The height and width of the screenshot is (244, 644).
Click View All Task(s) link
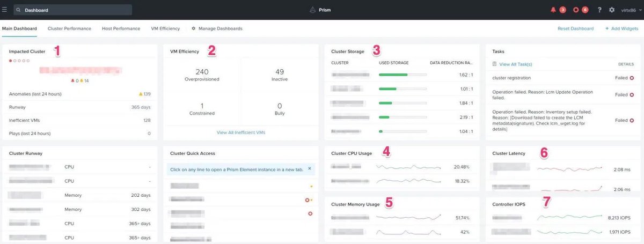click(515, 64)
